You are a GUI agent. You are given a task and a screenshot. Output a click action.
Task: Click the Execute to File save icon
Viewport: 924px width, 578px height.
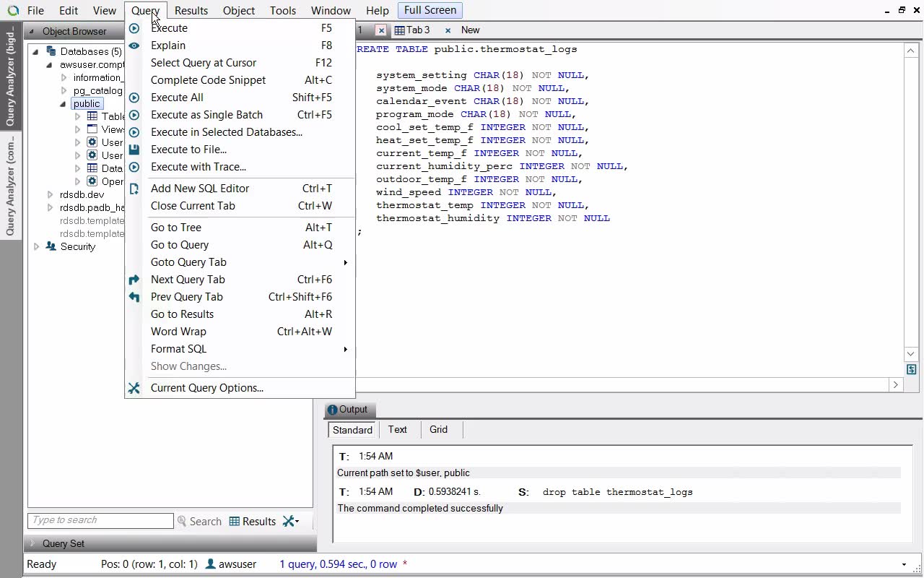(134, 150)
